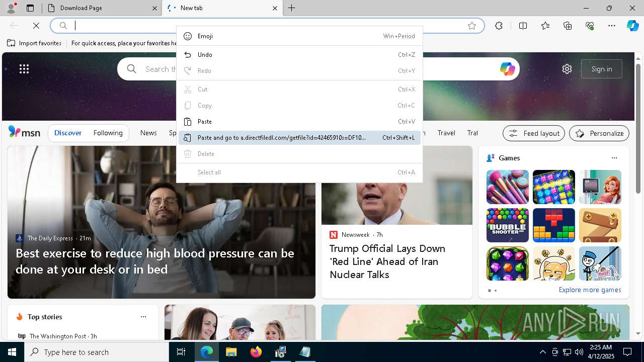644x362 pixels.
Task: Open MSN page settings gear
Action: [x=567, y=69]
